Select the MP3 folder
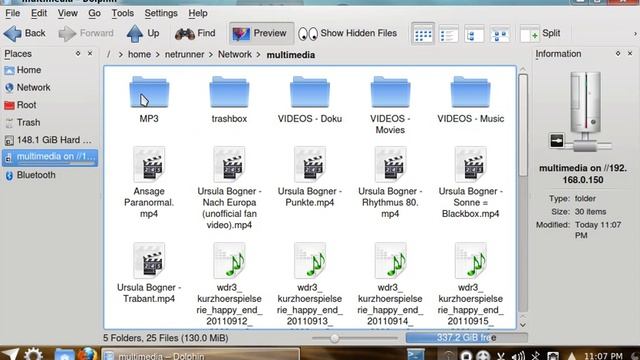The height and width of the screenshot is (360, 640). click(x=149, y=100)
